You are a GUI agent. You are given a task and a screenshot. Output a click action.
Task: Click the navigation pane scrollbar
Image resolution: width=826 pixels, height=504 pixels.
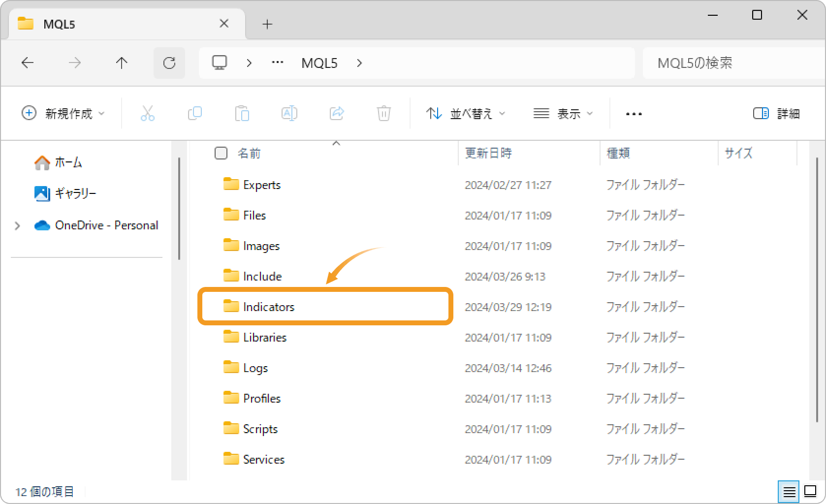(179, 209)
